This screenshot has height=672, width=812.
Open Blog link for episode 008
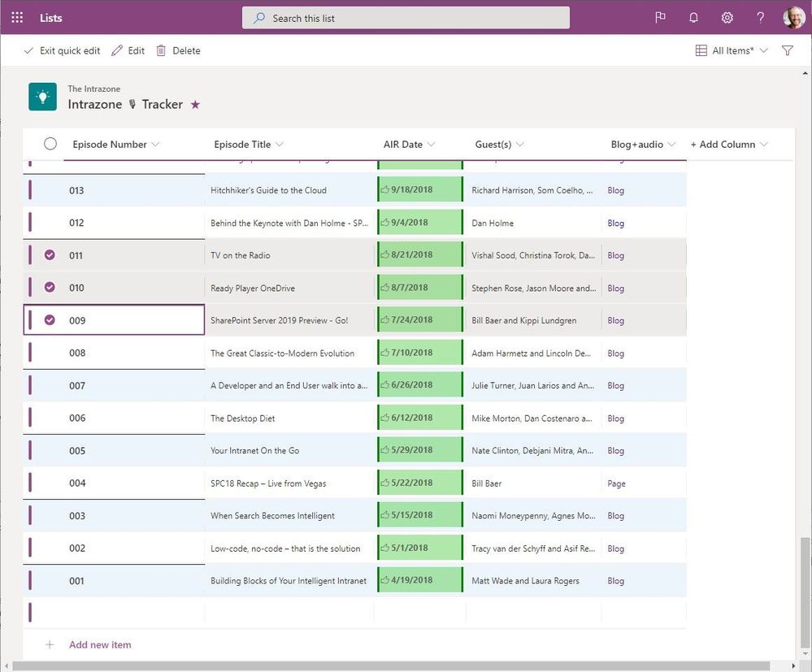click(616, 353)
